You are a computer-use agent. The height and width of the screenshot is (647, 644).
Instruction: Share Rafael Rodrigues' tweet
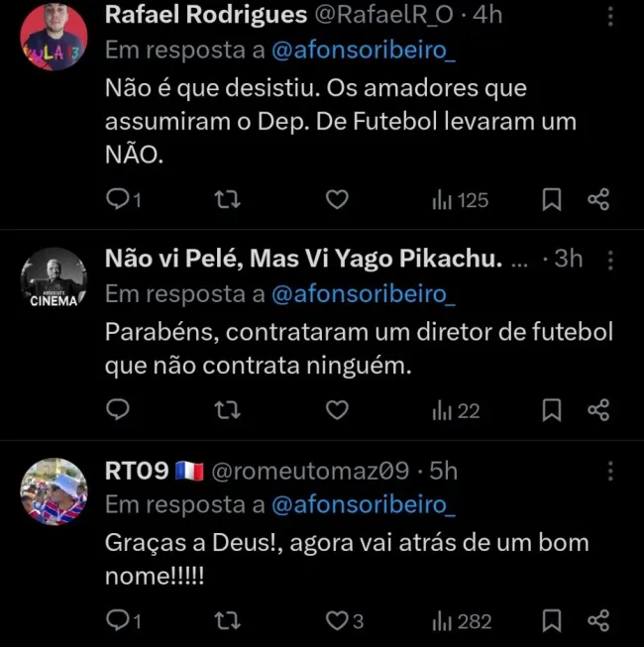[598, 200]
